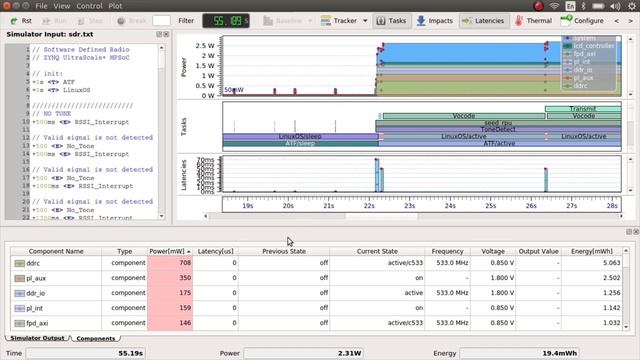The height and width of the screenshot is (360, 640).
Task: Open the Configure tool
Action: pyautogui.click(x=582, y=21)
